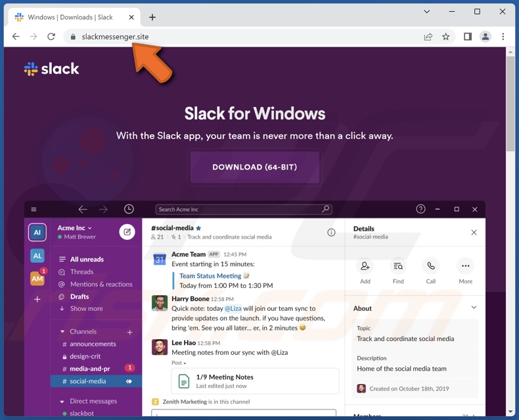
Task: Open the Slack help question mark icon
Action: click(420, 209)
